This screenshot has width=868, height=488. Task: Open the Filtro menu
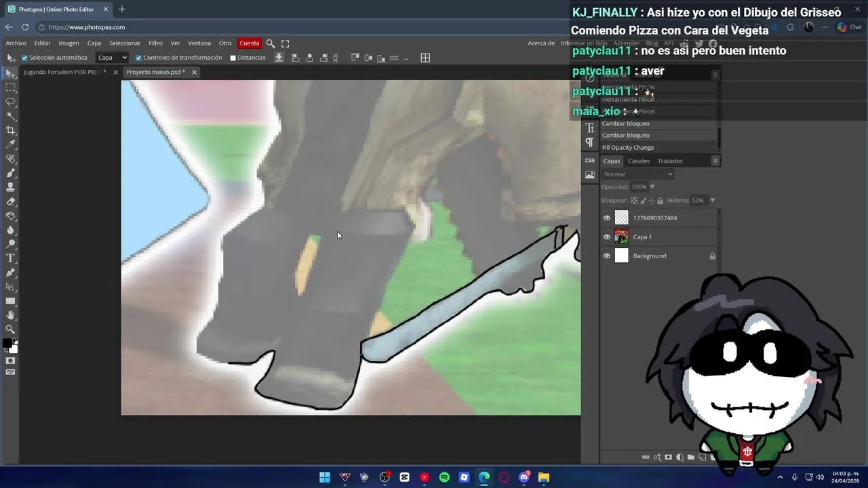tap(155, 43)
